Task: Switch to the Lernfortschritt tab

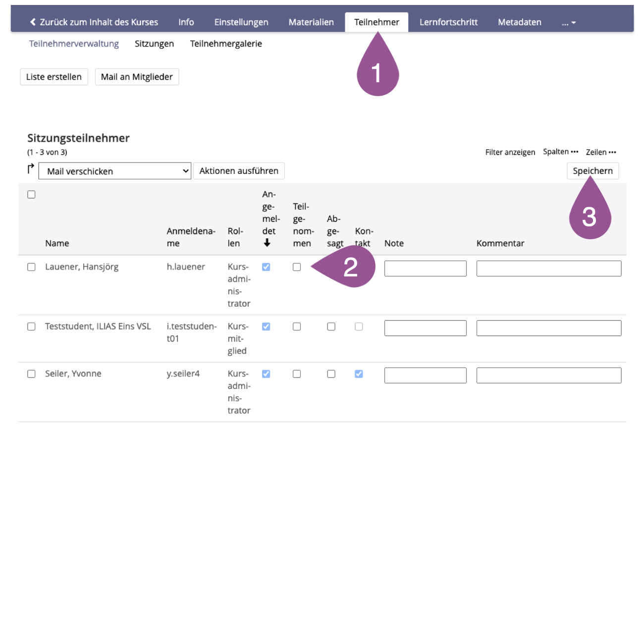Action: 448,22
